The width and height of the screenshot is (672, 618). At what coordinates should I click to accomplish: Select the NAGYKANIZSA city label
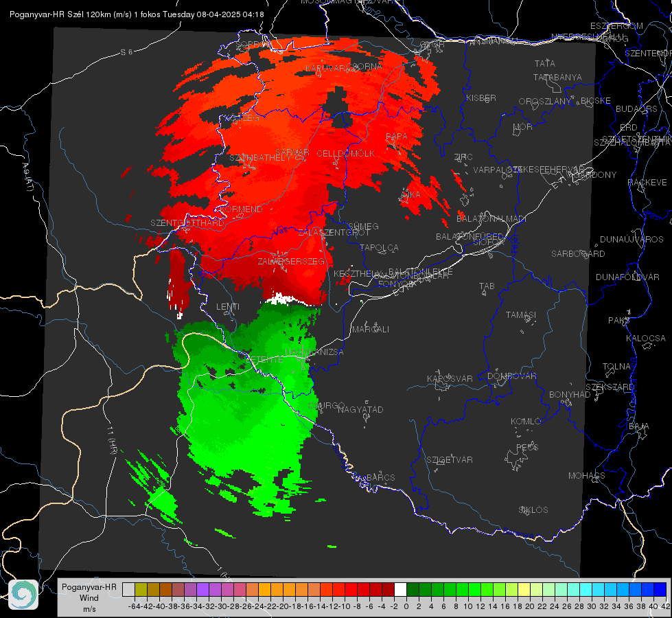(x=314, y=352)
